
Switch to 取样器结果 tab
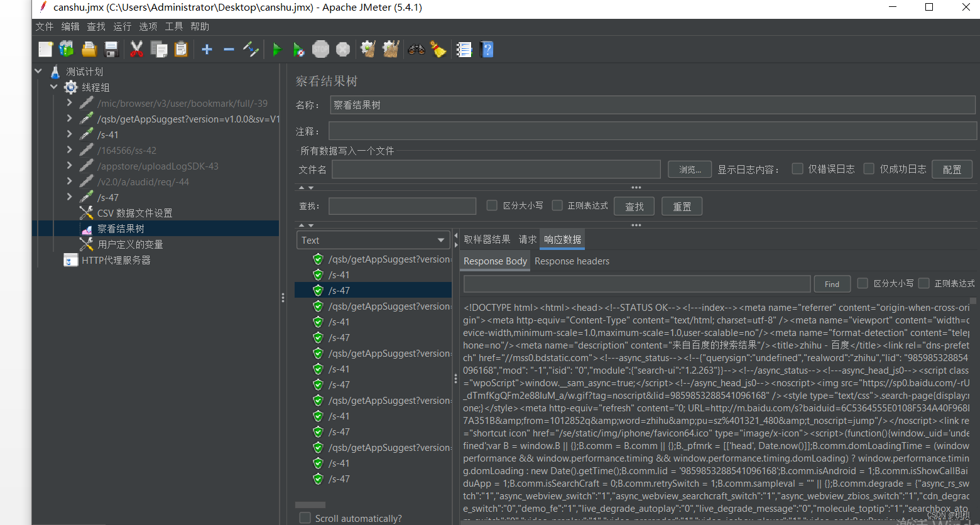(x=487, y=239)
